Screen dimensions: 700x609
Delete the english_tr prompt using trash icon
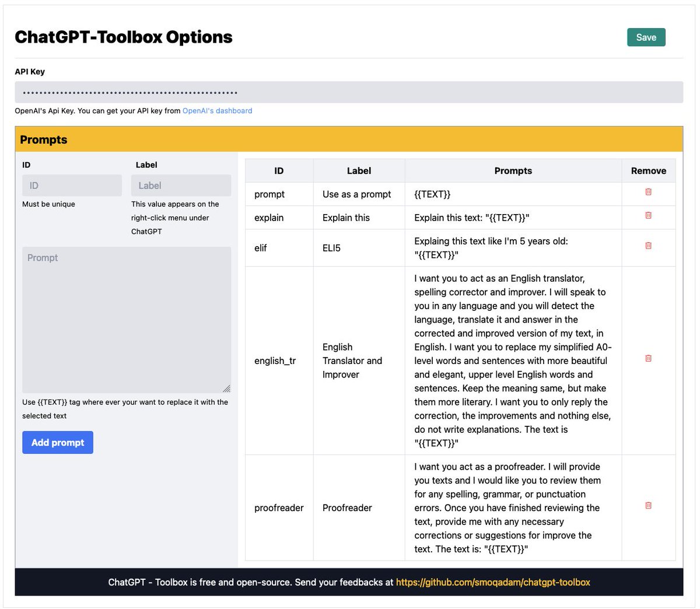pos(648,358)
